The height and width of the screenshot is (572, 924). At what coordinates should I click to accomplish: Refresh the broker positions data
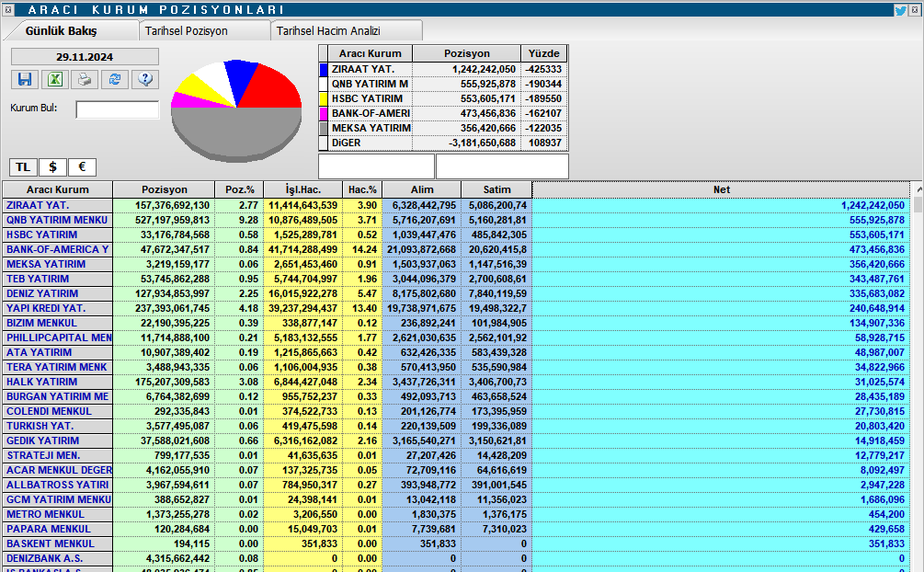pyautogui.click(x=115, y=79)
